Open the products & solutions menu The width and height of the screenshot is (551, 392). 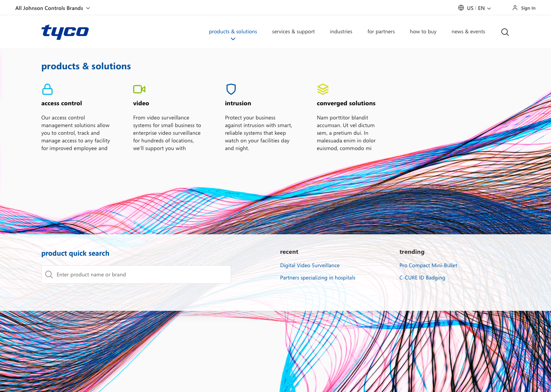pos(233,31)
